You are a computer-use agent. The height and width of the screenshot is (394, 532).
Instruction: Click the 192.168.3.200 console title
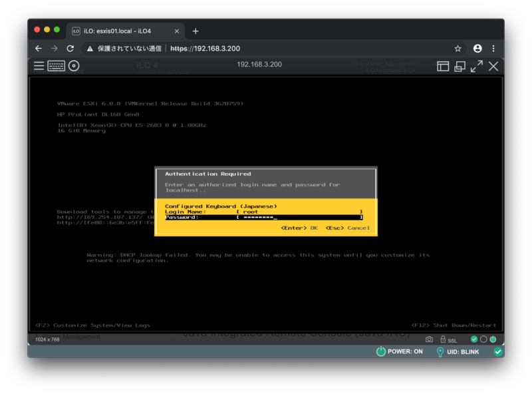[259, 65]
